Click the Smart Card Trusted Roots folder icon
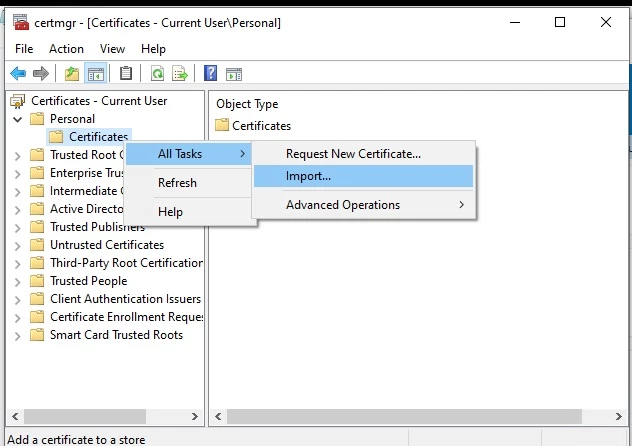The height and width of the screenshot is (446, 632). [x=37, y=334]
